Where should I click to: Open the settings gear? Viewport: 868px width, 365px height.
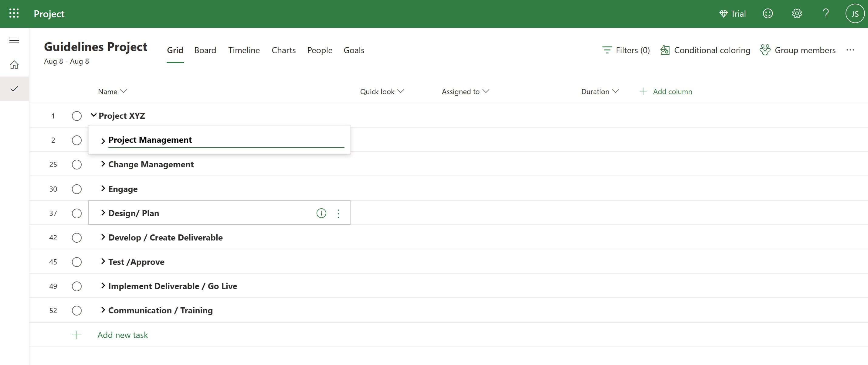797,13
